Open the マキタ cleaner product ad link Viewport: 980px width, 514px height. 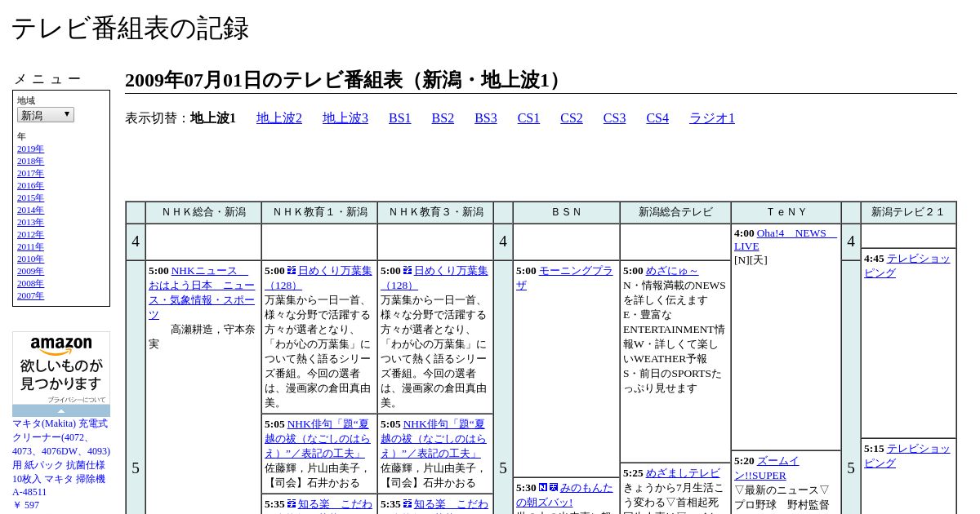pos(61,458)
